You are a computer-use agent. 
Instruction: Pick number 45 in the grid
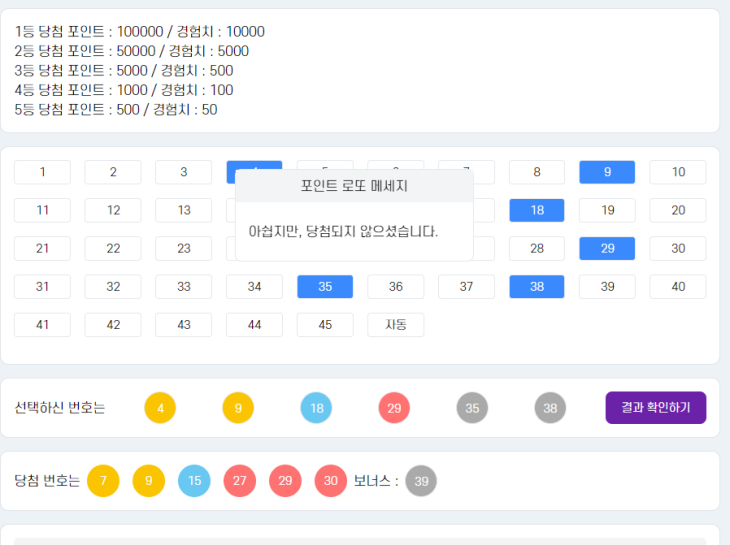pos(325,325)
